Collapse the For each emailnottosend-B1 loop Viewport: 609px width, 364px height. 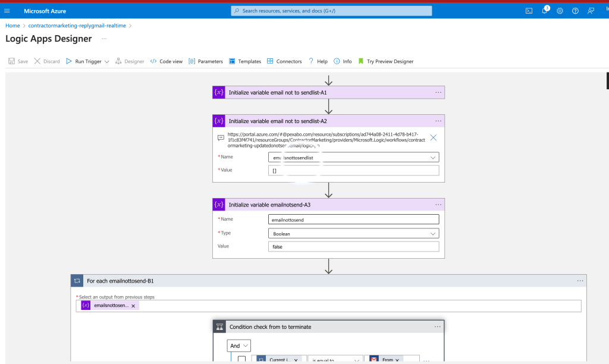click(x=328, y=281)
